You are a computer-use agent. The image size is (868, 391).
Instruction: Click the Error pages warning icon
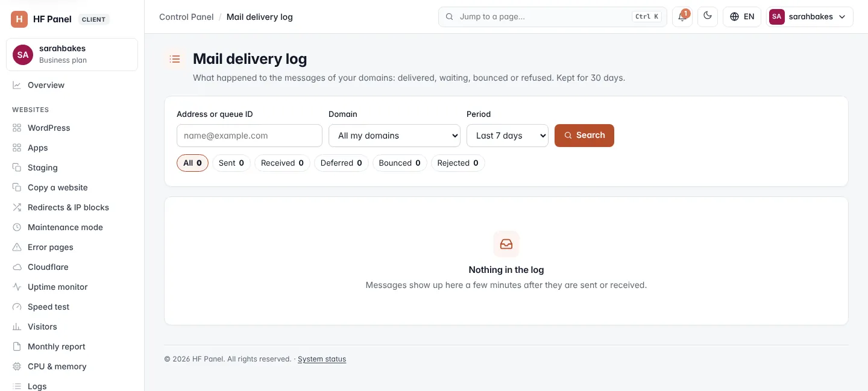coord(17,247)
